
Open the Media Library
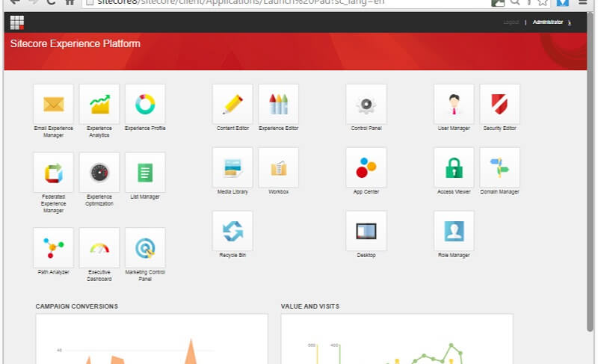(232, 167)
